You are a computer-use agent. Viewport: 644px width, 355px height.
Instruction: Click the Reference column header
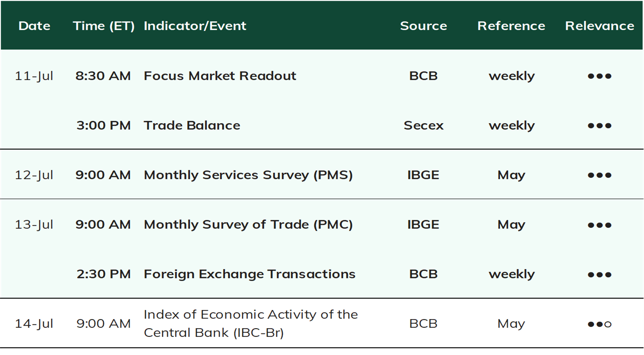pyautogui.click(x=511, y=26)
